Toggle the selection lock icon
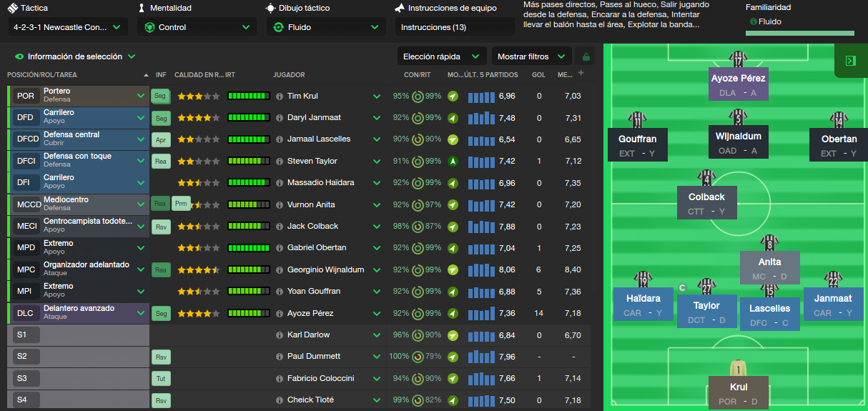The height and width of the screenshot is (411, 868). 587,56
